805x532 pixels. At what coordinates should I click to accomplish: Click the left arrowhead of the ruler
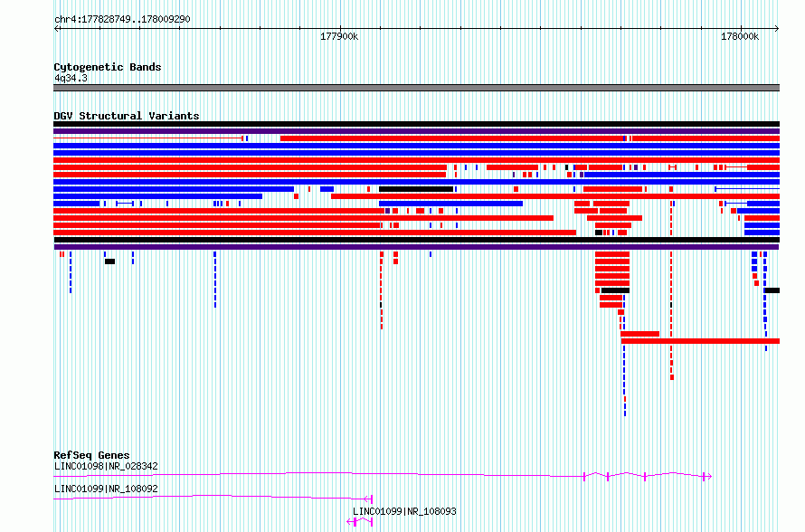(x=56, y=29)
